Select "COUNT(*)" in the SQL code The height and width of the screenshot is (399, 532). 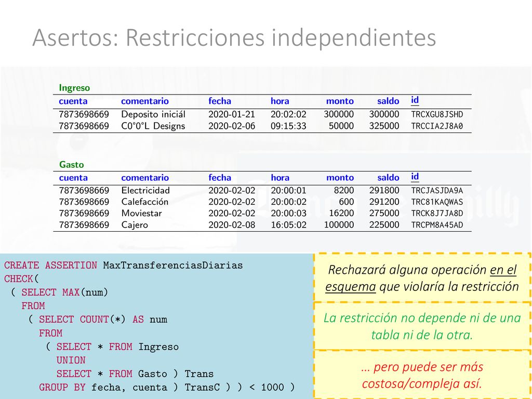click(x=103, y=320)
